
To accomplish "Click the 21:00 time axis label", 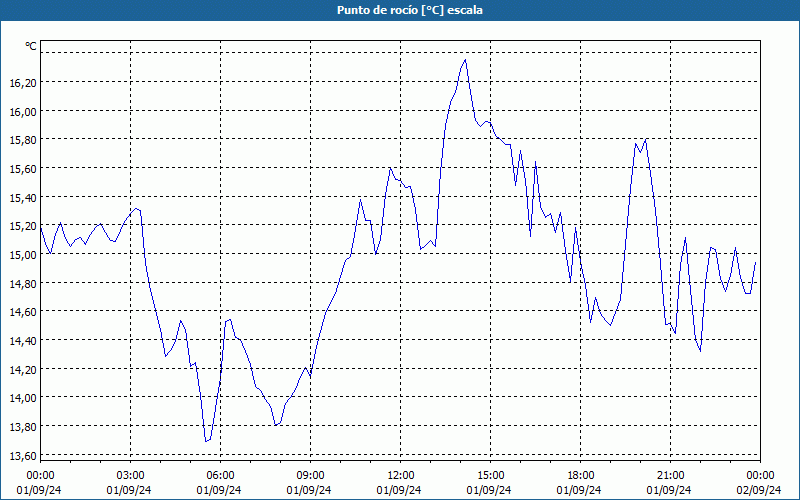I will coord(670,475).
